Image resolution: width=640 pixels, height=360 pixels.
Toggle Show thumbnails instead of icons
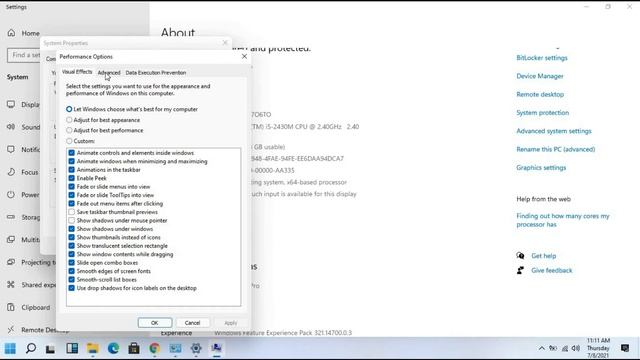pyautogui.click(x=72, y=237)
